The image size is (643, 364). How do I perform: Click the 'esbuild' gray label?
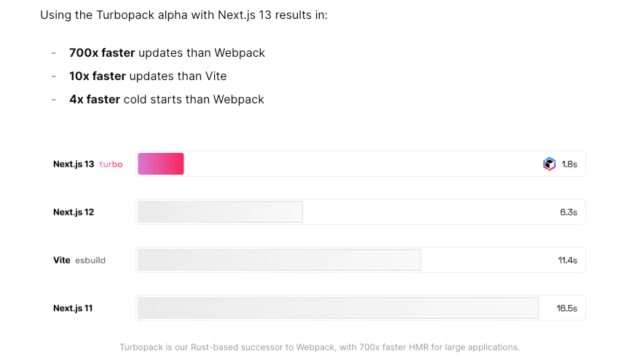tap(90, 261)
